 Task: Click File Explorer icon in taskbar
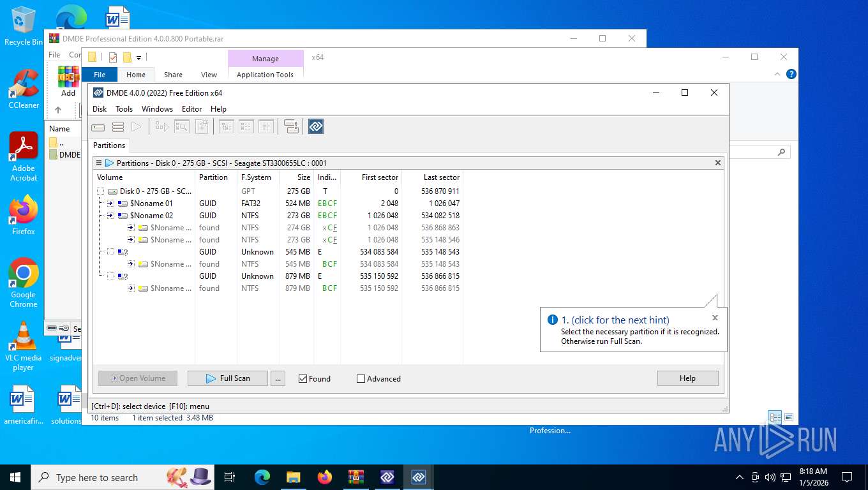point(293,477)
